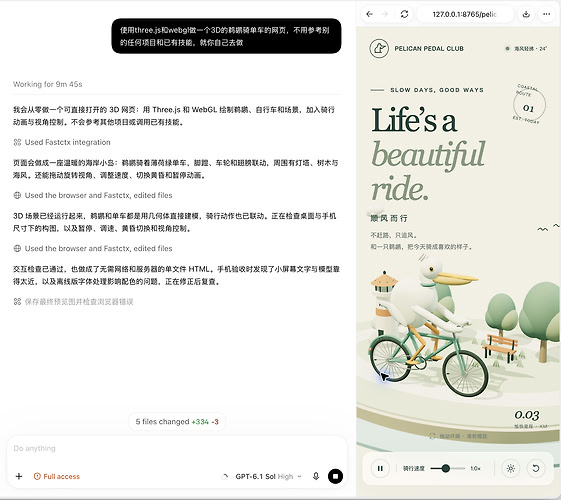The image size is (561, 500).
Task: Click the browser back arrow
Action: (x=370, y=14)
